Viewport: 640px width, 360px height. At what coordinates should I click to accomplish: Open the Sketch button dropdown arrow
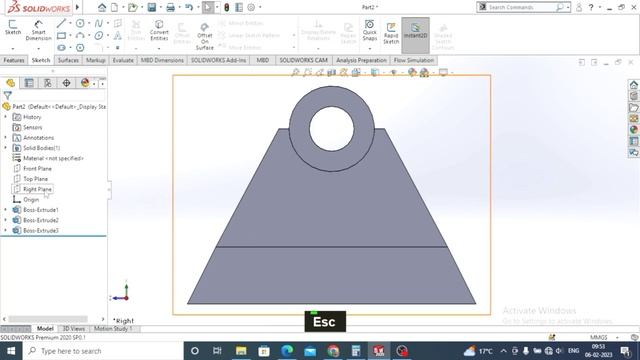coord(13,48)
